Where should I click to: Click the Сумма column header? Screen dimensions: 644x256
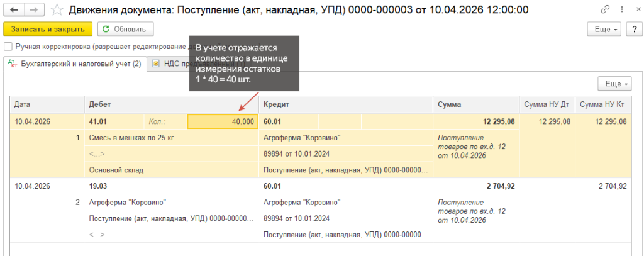click(x=477, y=105)
